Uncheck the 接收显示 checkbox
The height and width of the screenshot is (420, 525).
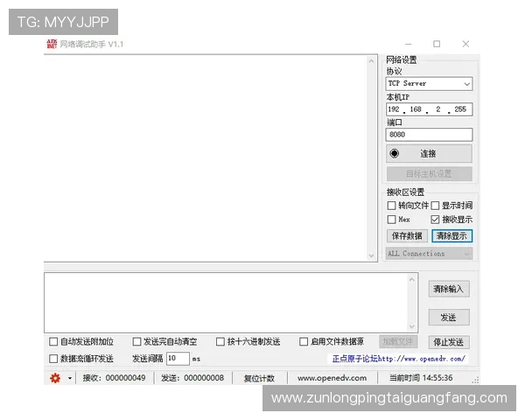(x=435, y=220)
